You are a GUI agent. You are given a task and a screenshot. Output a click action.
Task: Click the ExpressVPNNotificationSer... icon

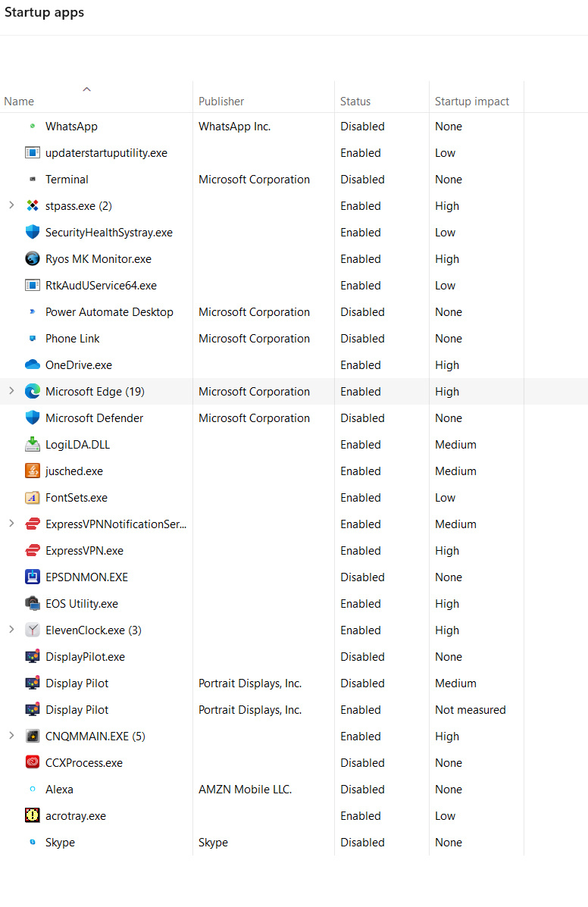pos(33,524)
